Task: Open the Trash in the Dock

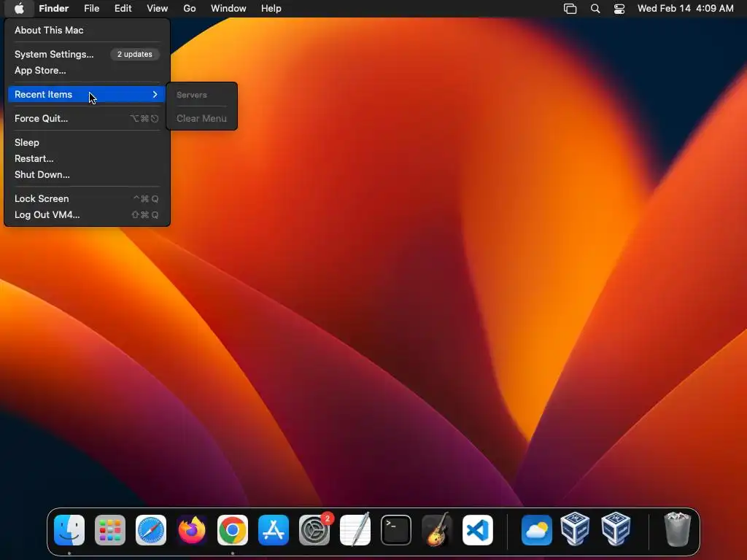Action: click(678, 529)
